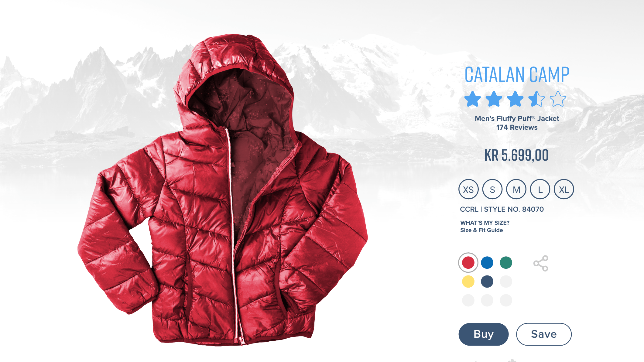Viewport: 644px width, 362px height.
Task: Pick the red color swatch
Action: point(468,263)
